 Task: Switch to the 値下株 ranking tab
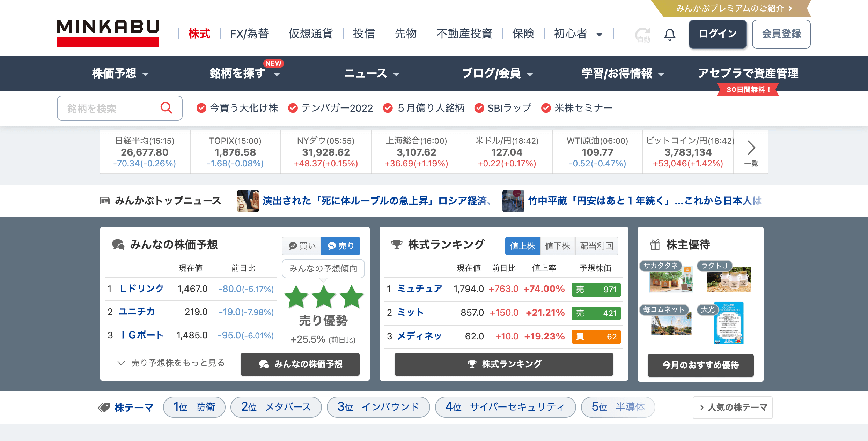(x=557, y=246)
